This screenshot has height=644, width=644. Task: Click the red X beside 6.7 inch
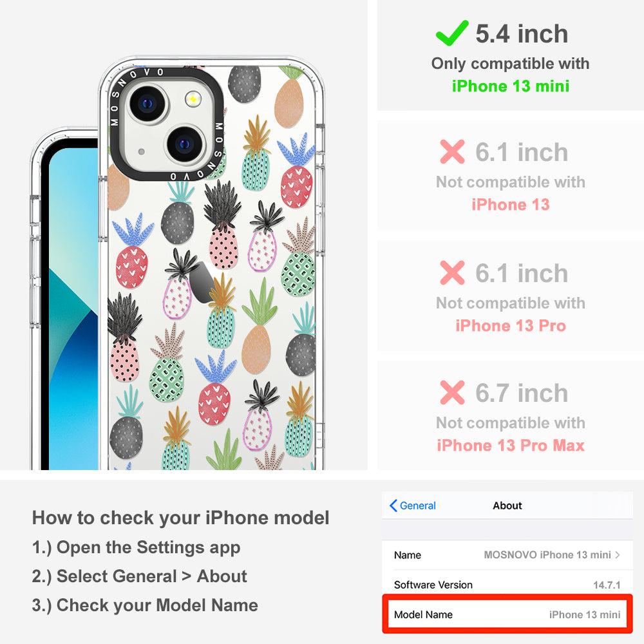(452, 393)
